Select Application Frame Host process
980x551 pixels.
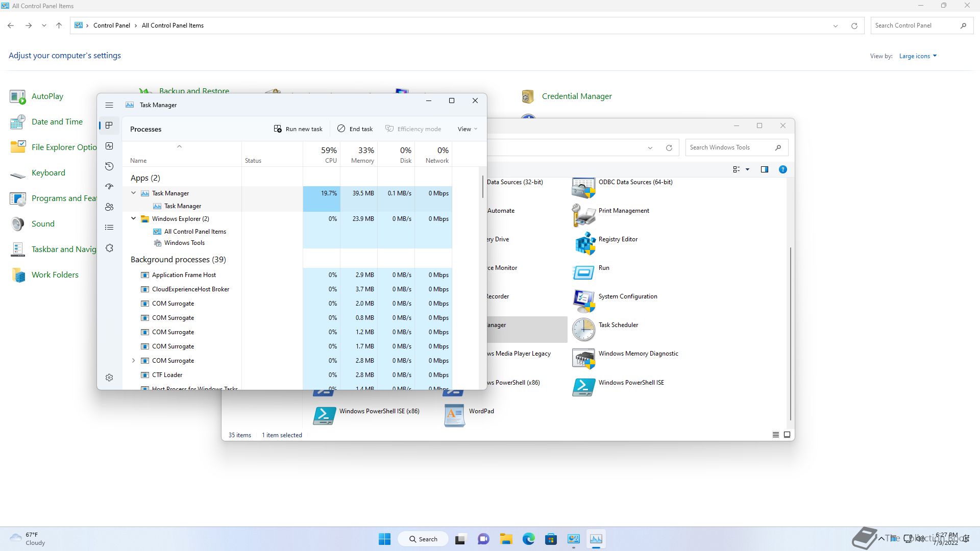pyautogui.click(x=287, y=275)
